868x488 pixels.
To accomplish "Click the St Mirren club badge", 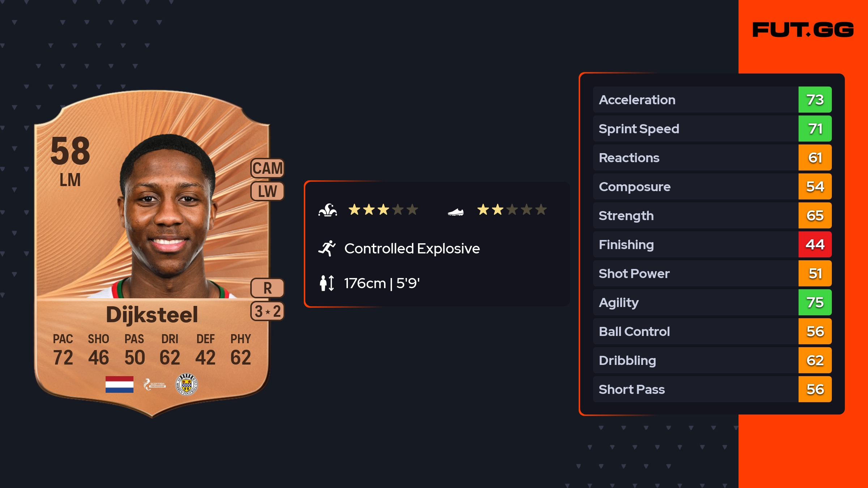I will (186, 384).
